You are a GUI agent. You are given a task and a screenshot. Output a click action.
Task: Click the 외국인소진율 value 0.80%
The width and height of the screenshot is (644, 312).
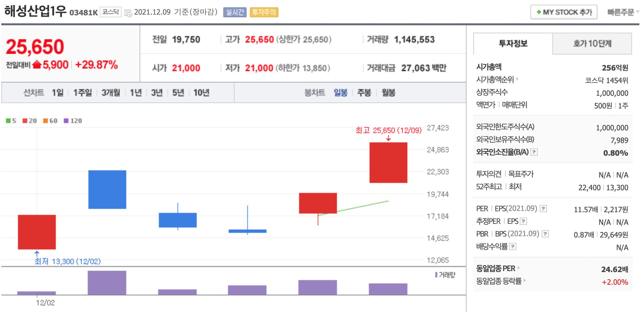tap(616, 153)
